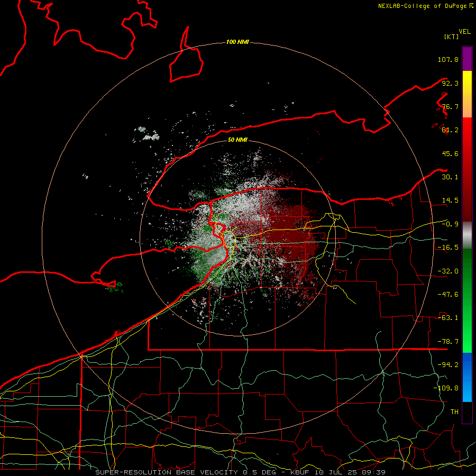Pick the purple segment of the velocity color bar
This screenshot has width=476, height=476.
click(467, 59)
